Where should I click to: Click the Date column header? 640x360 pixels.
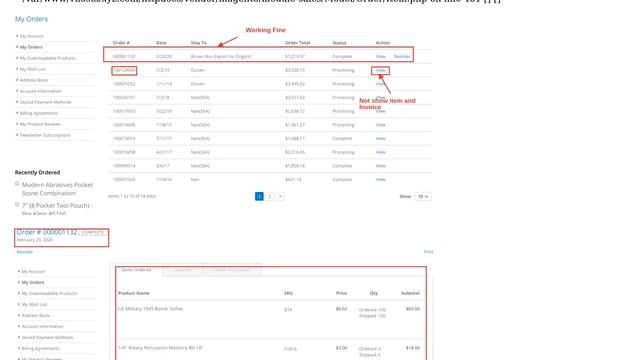(x=161, y=43)
